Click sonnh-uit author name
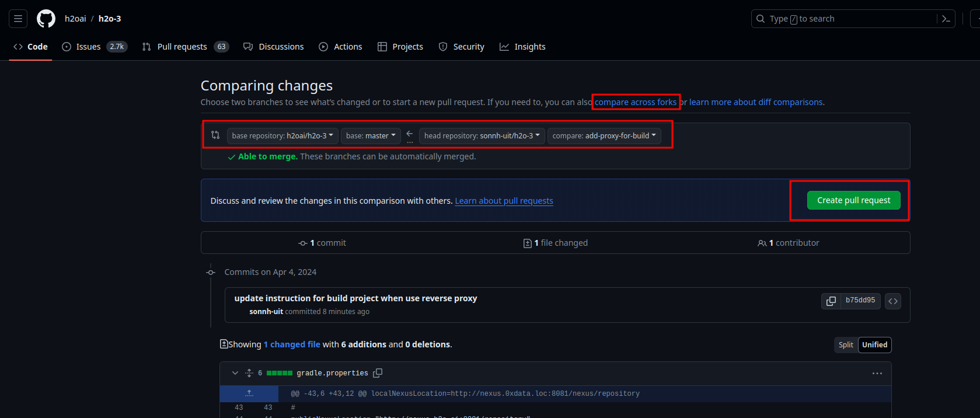 (x=266, y=312)
